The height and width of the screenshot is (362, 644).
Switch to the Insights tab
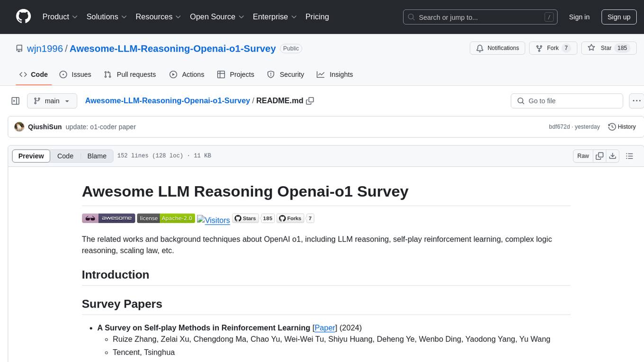335,74
